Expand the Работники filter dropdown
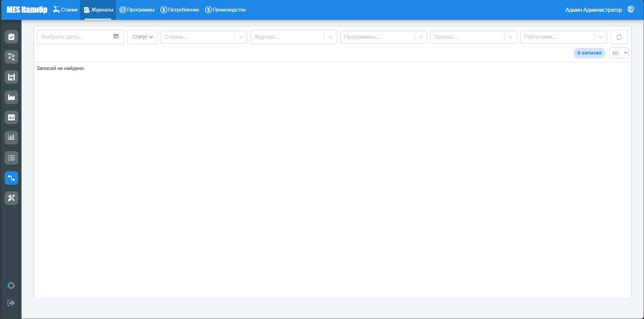Image resolution: width=644 pixels, height=319 pixels. click(601, 37)
